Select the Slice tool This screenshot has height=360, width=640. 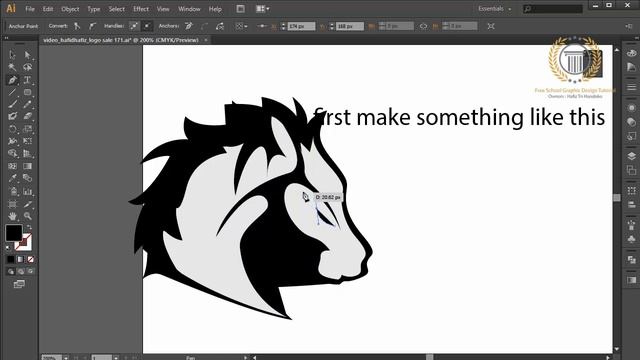(x=27, y=204)
